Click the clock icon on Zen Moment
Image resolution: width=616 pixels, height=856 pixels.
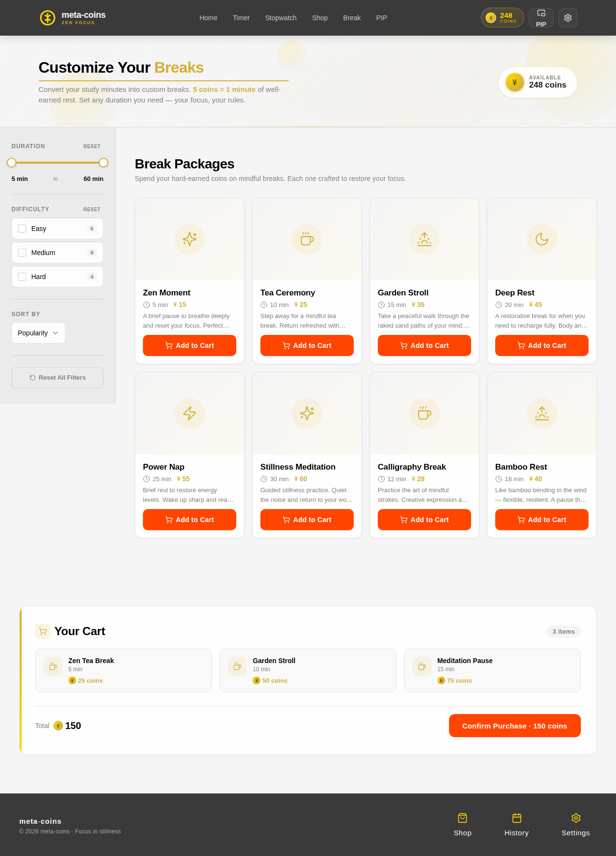click(146, 305)
